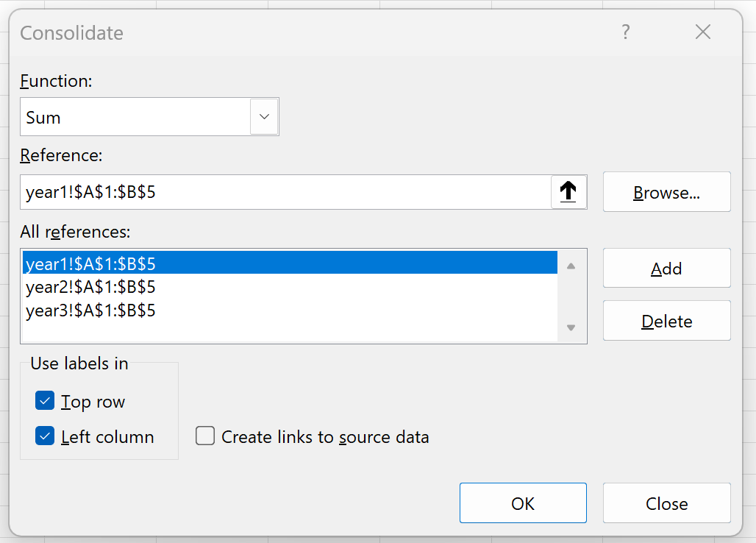Click the Add button
The height and width of the screenshot is (543, 756).
click(x=666, y=268)
